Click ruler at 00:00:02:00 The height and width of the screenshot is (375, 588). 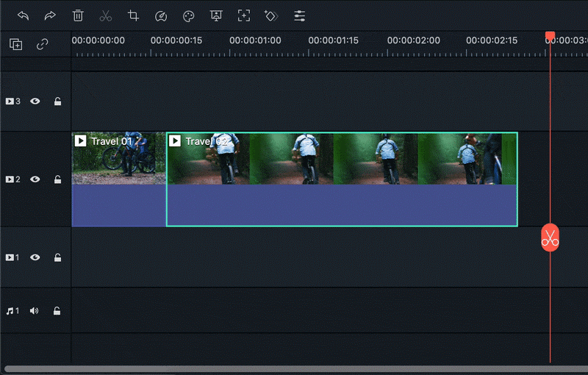[413, 40]
